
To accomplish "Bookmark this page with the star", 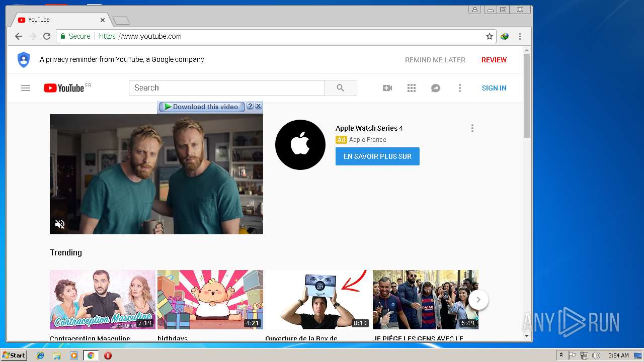I will tap(489, 36).
